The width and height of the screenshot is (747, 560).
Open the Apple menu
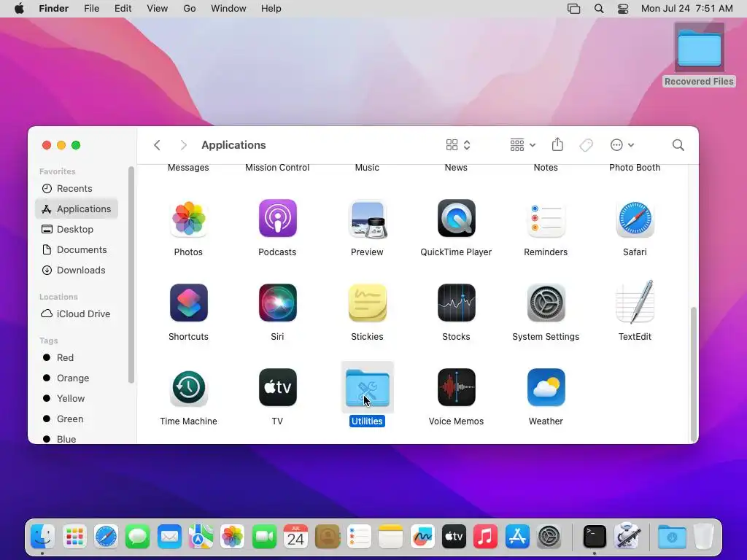[x=19, y=9]
